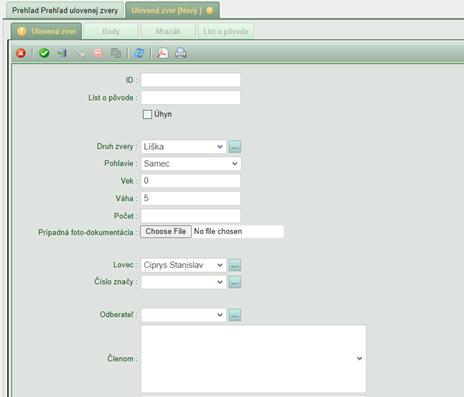
Task: Click the ellipsis button next to Druh zvery
Action: (235, 147)
